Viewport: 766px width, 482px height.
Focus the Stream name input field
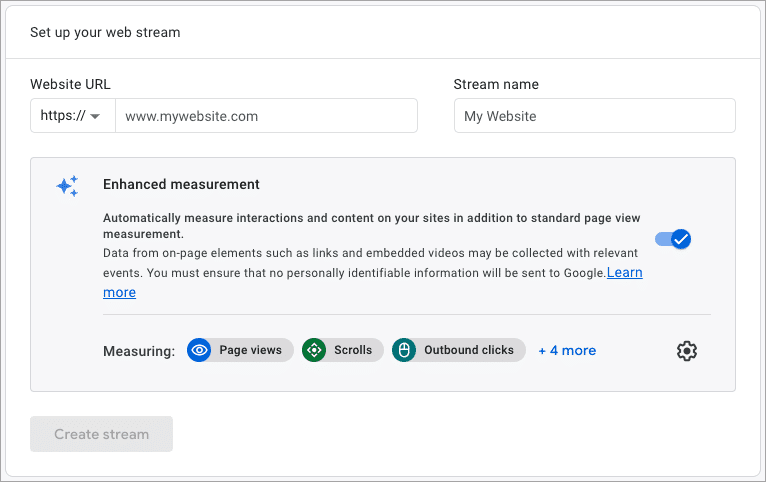click(x=595, y=116)
